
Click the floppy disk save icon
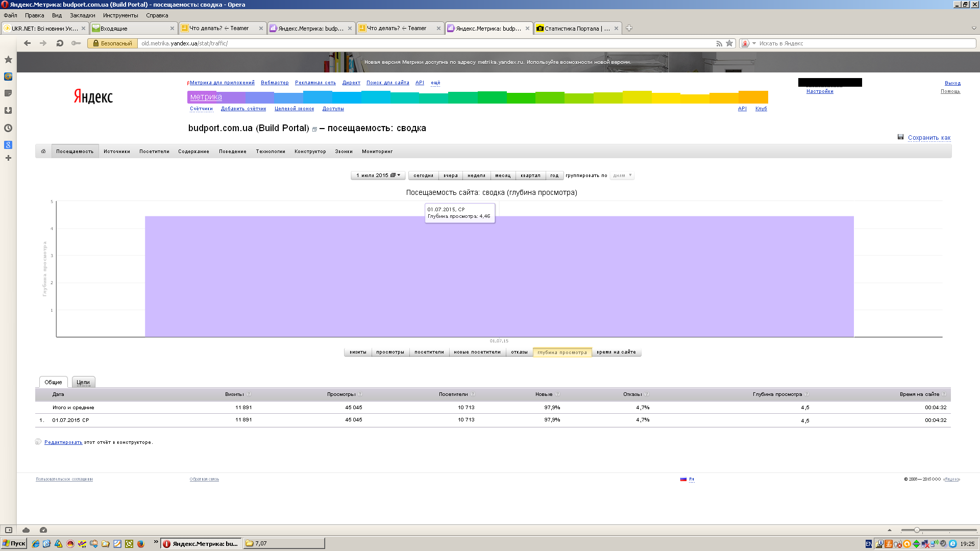click(900, 137)
